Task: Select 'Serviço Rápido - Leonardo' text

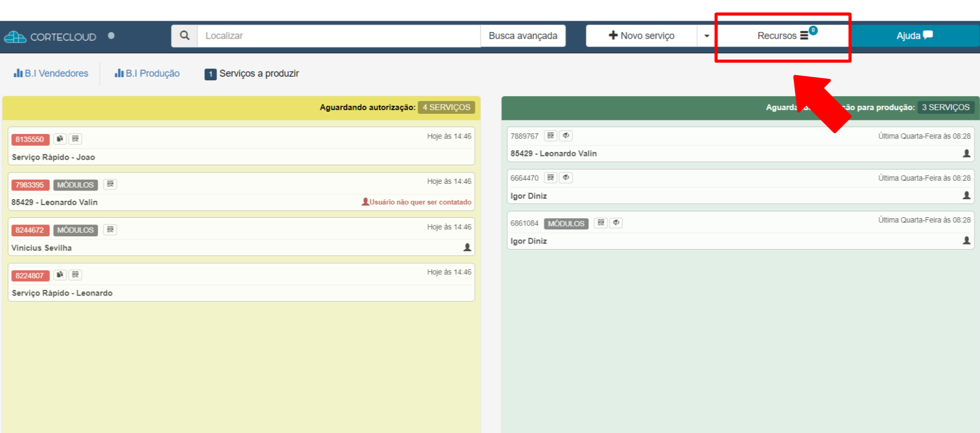Action: click(62, 293)
